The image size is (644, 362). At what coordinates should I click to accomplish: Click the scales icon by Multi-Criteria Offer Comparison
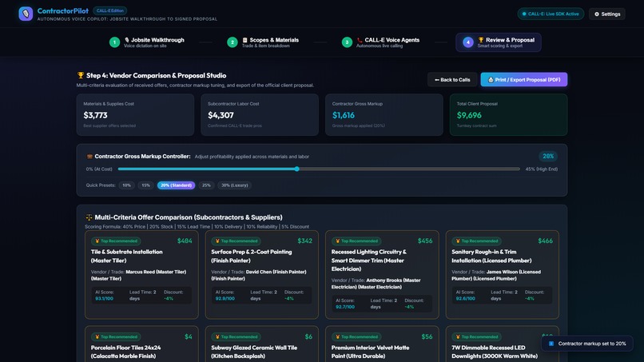pyautogui.click(x=89, y=217)
